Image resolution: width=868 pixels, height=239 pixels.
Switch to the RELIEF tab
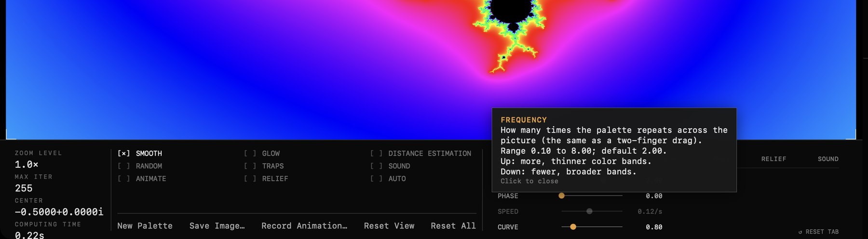773,159
